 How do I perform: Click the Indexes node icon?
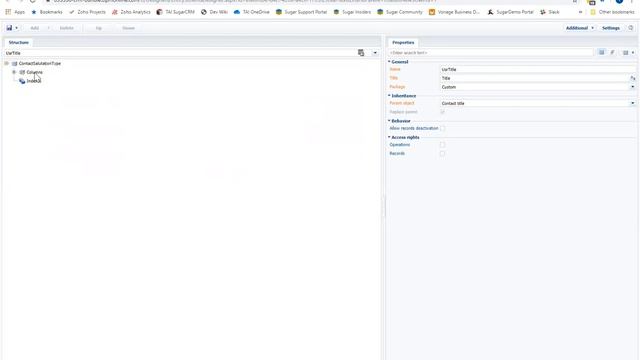coord(22,81)
